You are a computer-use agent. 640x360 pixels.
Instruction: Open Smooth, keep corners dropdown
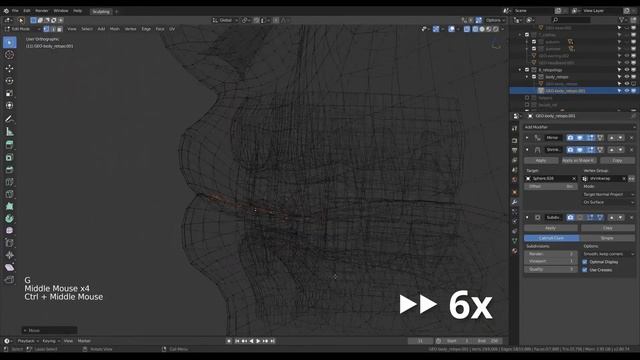click(609, 254)
